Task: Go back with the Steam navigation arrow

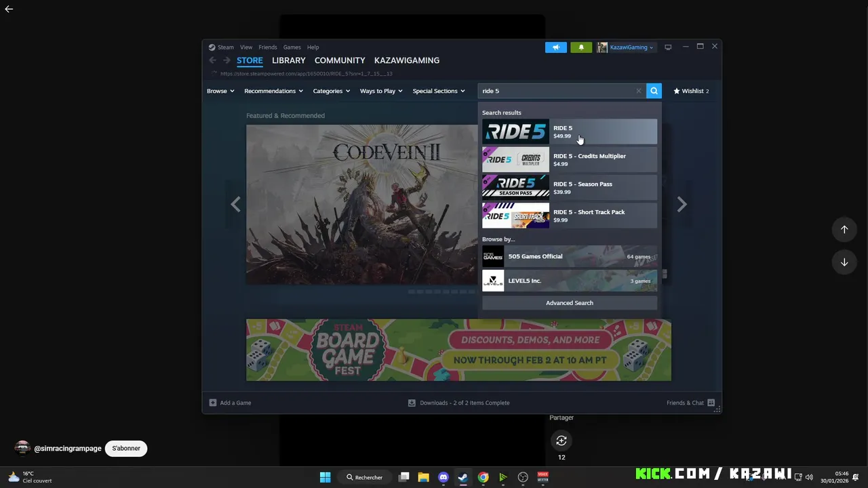Action: 213,60
